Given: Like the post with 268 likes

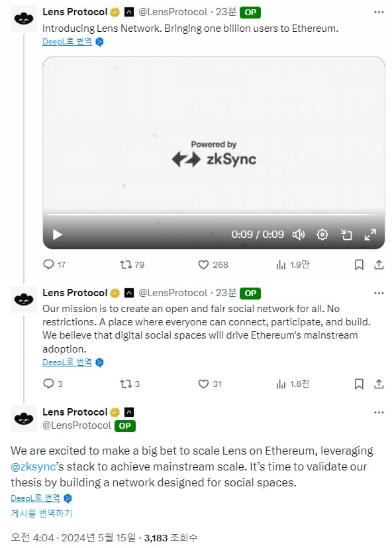Looking at the screenshot, I should pos(213,264).
